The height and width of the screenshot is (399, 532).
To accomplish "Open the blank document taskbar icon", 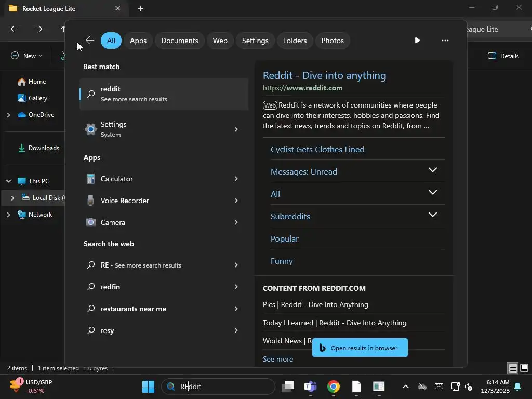I will pyautogui.click(x=356, y=387).
